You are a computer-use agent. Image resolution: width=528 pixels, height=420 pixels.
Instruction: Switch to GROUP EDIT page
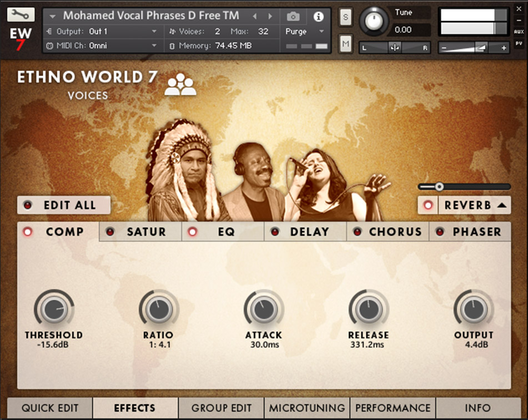(x=221, y=408)
